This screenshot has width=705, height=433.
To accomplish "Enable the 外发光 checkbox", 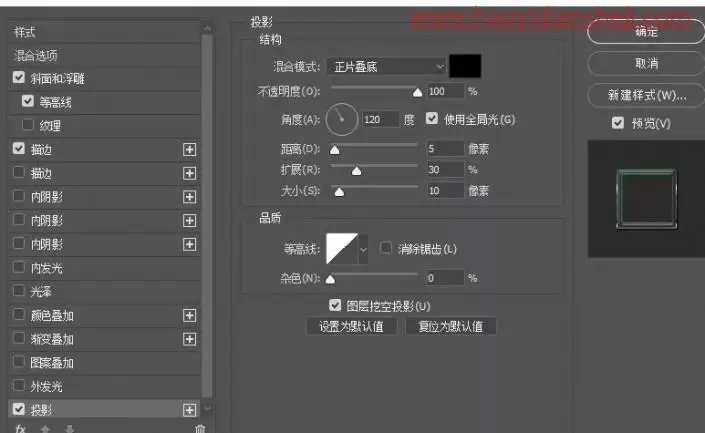I will 19,385.
